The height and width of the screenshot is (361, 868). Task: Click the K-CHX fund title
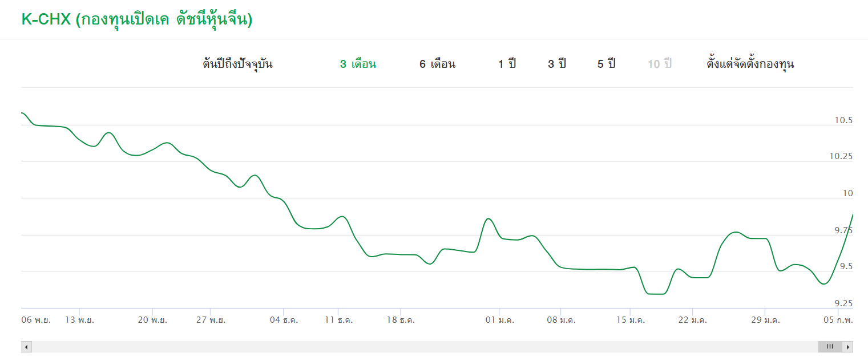point(137,19)
